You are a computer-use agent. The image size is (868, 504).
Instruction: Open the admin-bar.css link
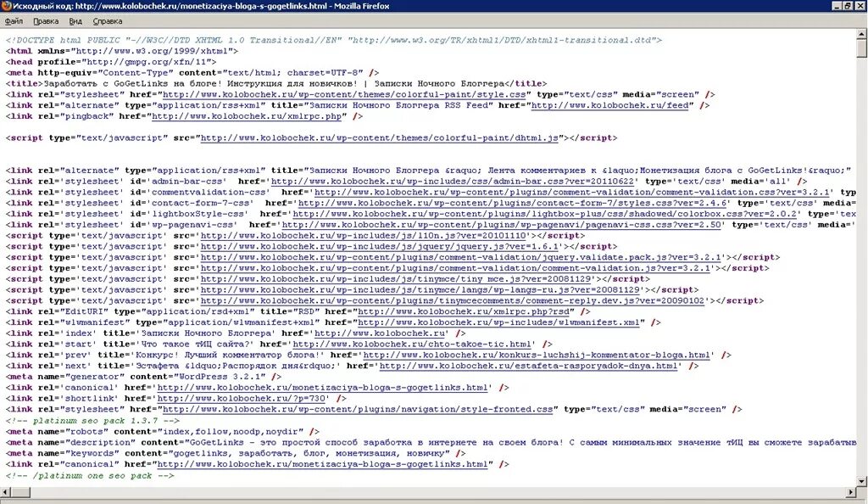click(x=452, y=181)
